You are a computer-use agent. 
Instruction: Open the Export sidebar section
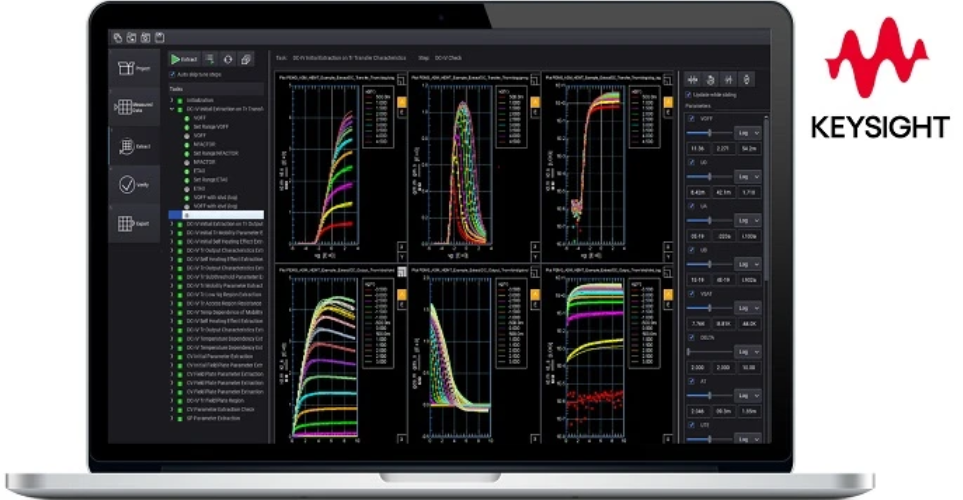(134, 224)
